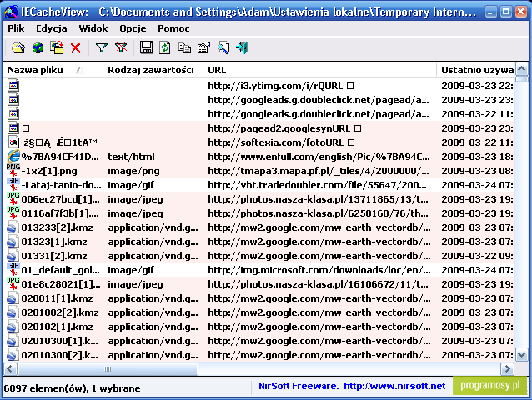532x400 pixels.
Task: Select the 02010300[1].k file row
Action: point(259,341)
